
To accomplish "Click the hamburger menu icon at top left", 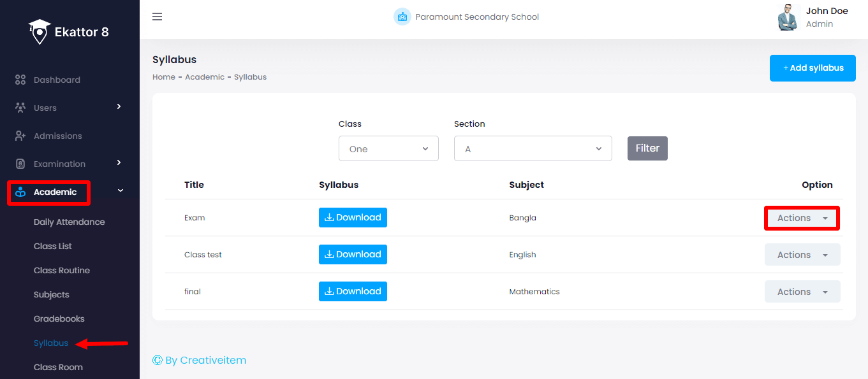I will point(157,17).
